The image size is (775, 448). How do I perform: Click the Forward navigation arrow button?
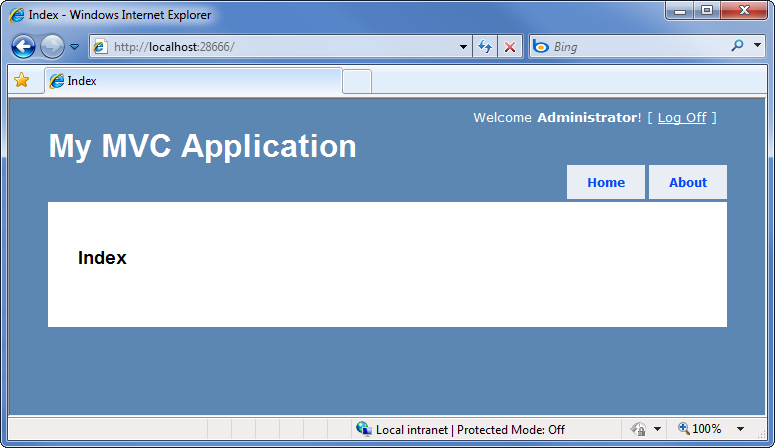pyautogui.click(x=52, y=47)
